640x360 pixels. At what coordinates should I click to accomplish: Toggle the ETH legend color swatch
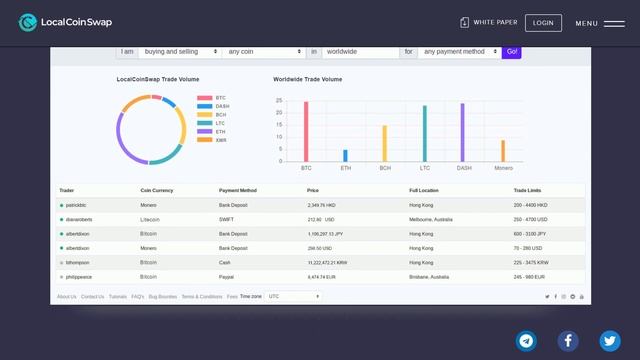point(204,131)
